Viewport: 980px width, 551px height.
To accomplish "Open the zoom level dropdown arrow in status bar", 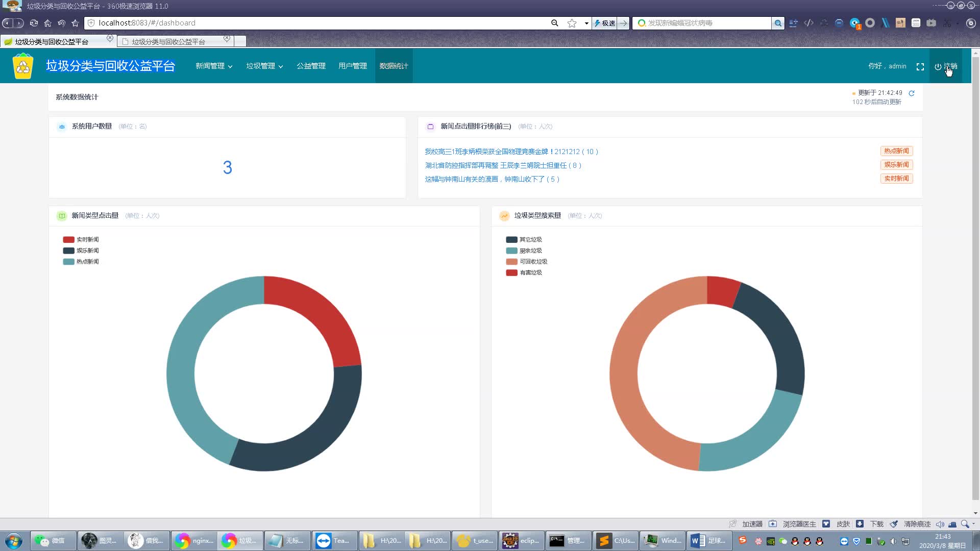I will coord(973,524).
